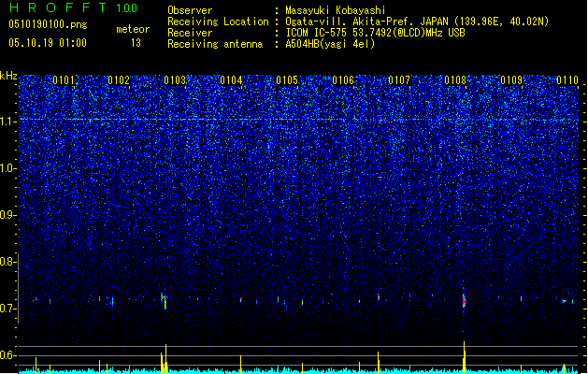This screenshot has width=588, height=374.
Task: Click the strong red meteor echo near 0108
Action: pyautogui.click(x=464, y=300)
